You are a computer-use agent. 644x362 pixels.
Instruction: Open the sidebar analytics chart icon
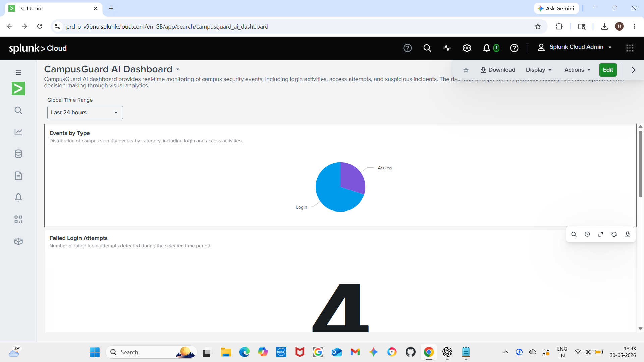tap(18, 132)
